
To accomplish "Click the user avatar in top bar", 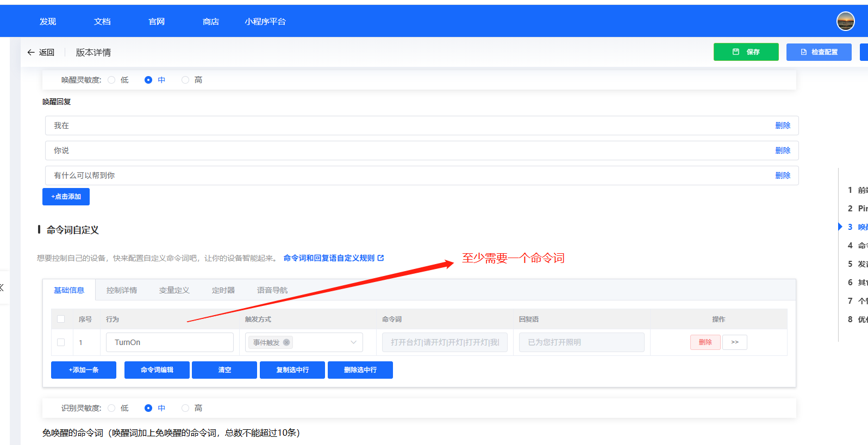I will tap(845, 21).
